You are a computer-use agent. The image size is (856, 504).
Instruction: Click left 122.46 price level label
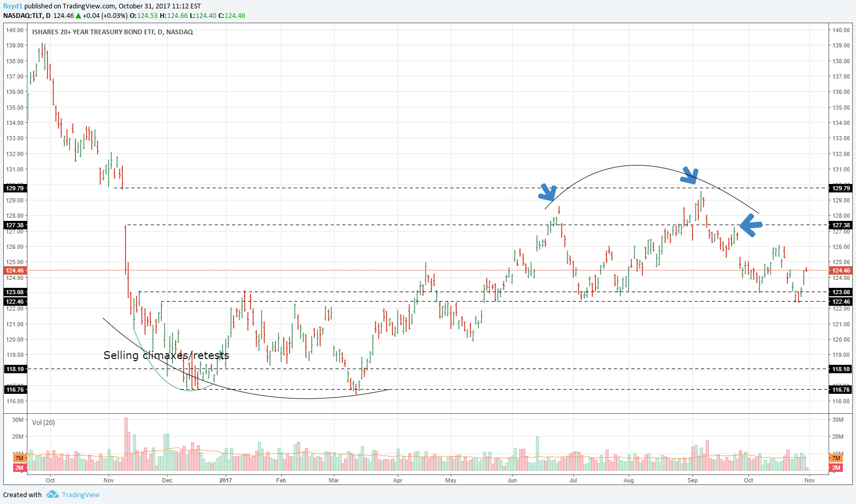pyautogui.click(x=15, y=302)
